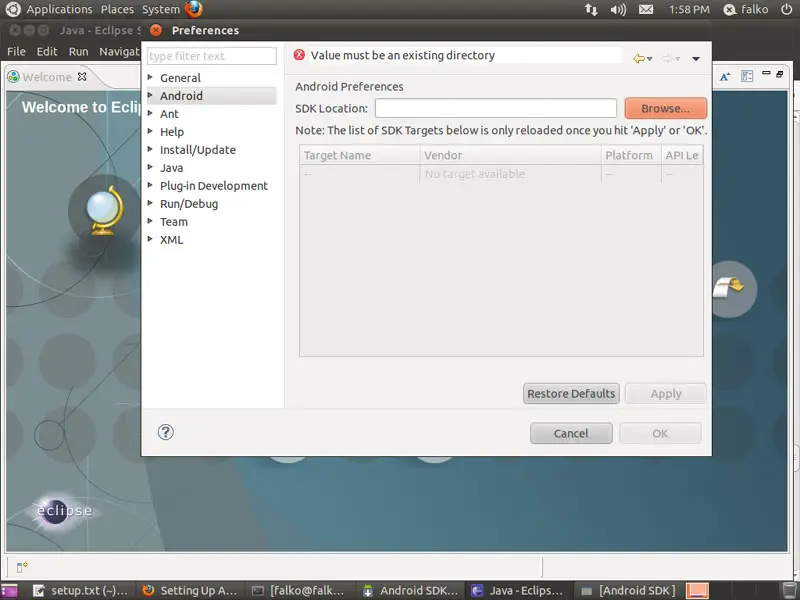Open the Run menu in Eclipse
The image size is (800, 600).
pos(79,52)
